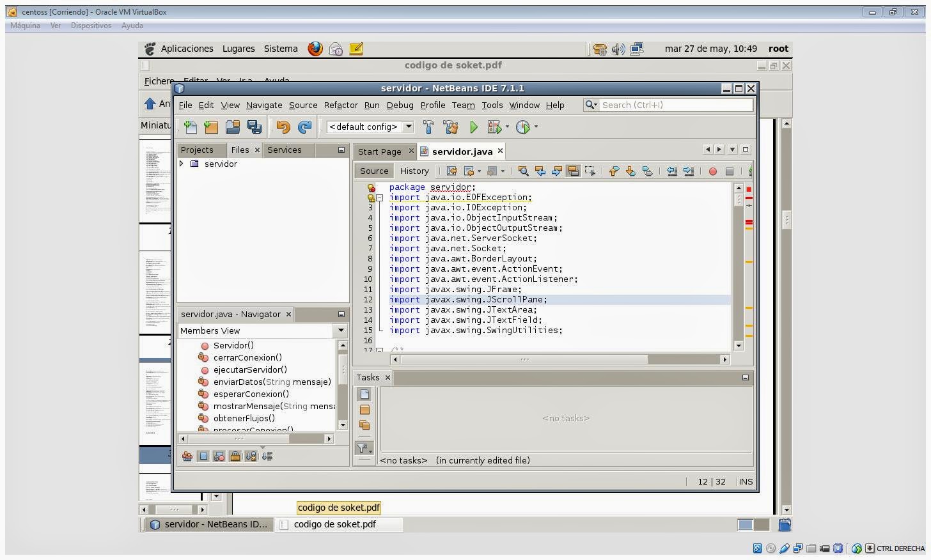Open the Navigate menu
Image resolution: width=931 pixels, height=560 pixels.
(x=264, y=105)
